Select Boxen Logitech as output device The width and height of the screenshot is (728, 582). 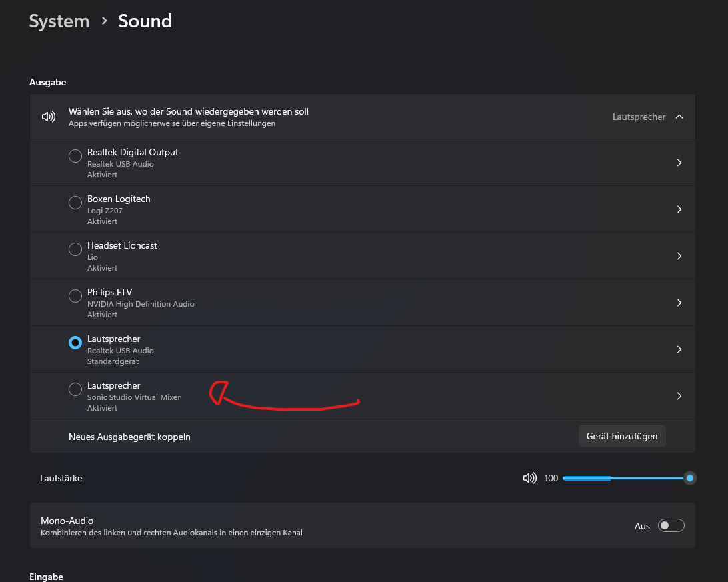[x=75, y=203]
